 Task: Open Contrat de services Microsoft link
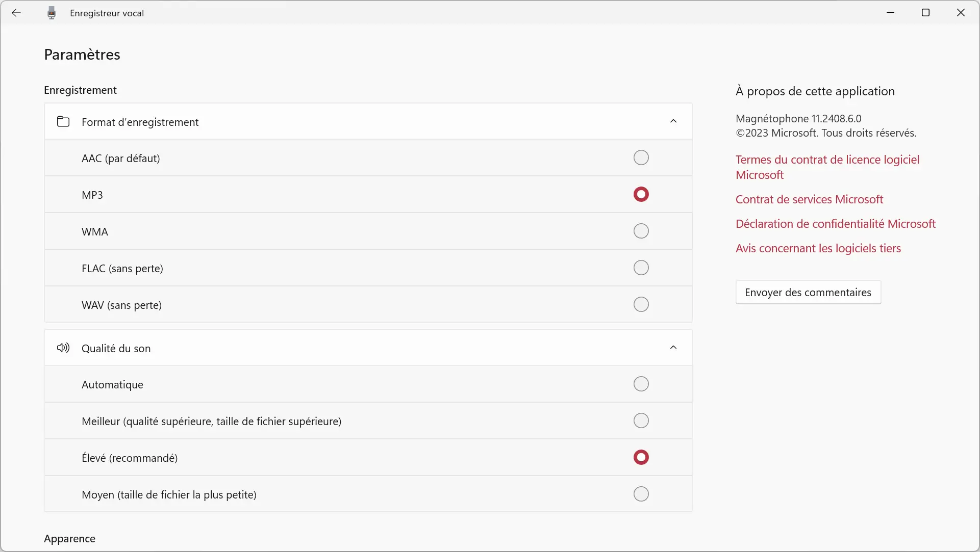click(x=809, y=199)
